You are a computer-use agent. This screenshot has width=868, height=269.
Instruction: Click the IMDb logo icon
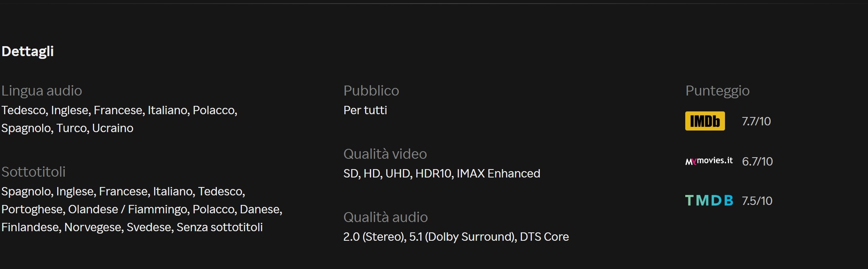705,121
